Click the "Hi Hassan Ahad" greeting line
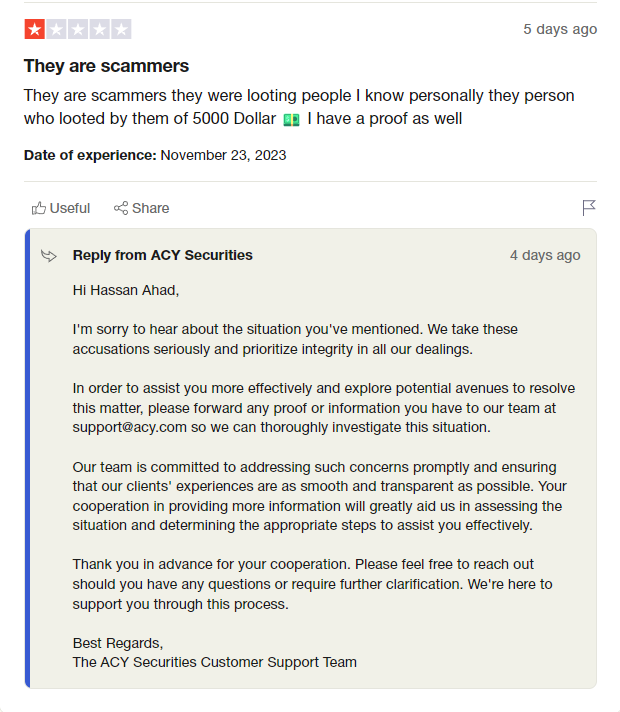Screen dimensions: 620x712 [126, 291]
